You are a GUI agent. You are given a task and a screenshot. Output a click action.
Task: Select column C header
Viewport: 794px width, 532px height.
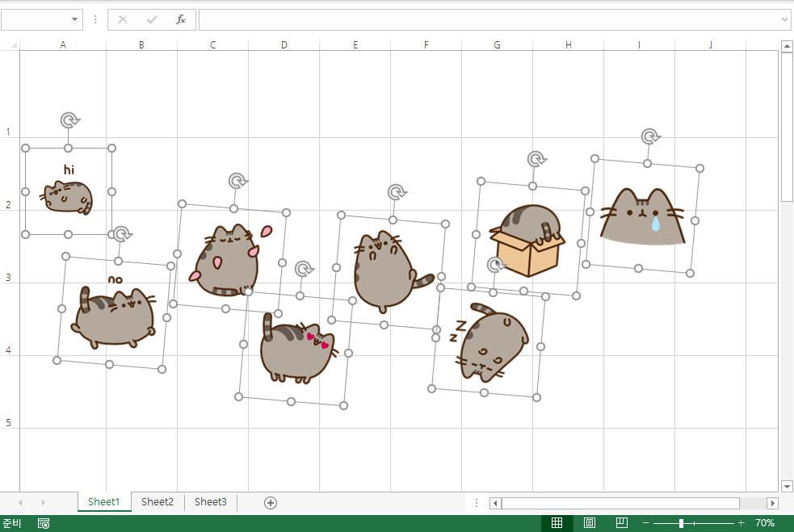(x=212, y=45)
